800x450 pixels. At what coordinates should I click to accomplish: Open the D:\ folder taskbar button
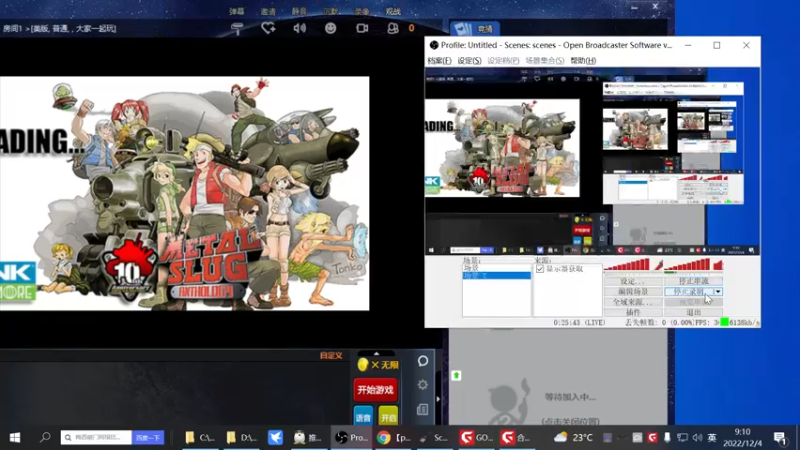point(241,437)
